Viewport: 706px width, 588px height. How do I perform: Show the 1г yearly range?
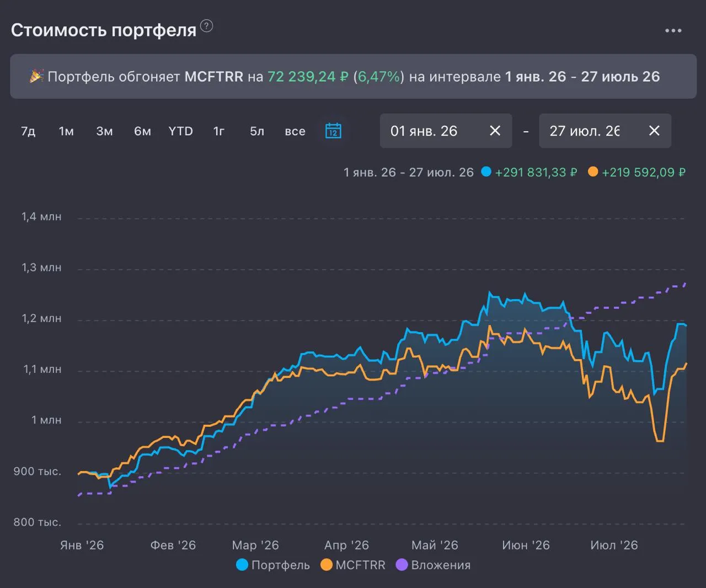[219, 131]
